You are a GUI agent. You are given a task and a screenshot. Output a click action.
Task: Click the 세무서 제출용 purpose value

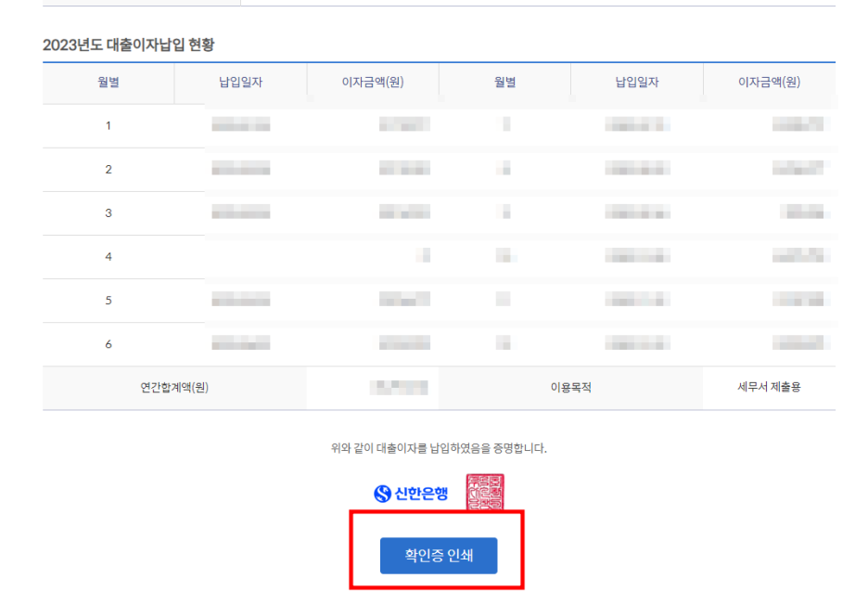[x=769, y=388]
